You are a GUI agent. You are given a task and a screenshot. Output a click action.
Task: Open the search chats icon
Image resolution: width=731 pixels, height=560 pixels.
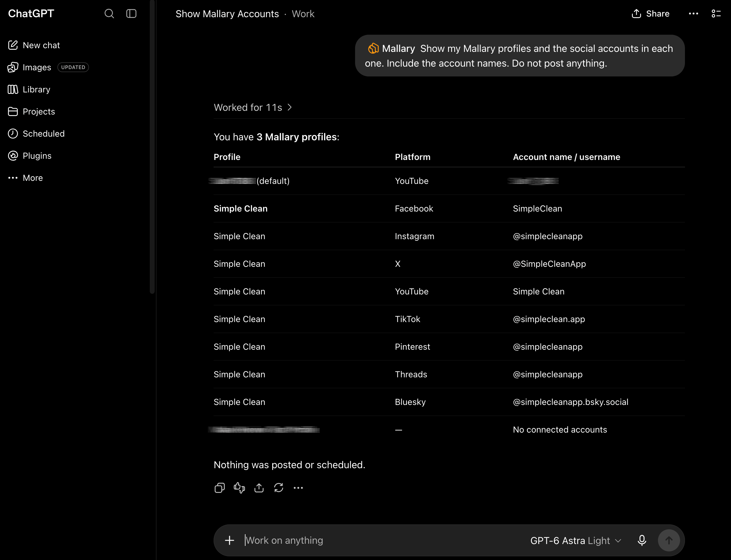[x=109, y=14]
